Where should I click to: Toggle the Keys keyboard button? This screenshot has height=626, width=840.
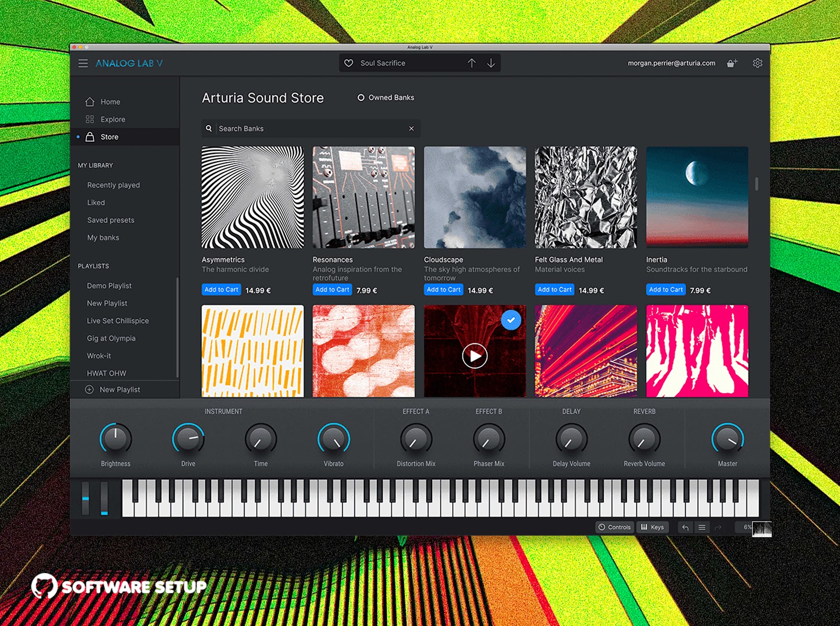[x=652, y=527]
